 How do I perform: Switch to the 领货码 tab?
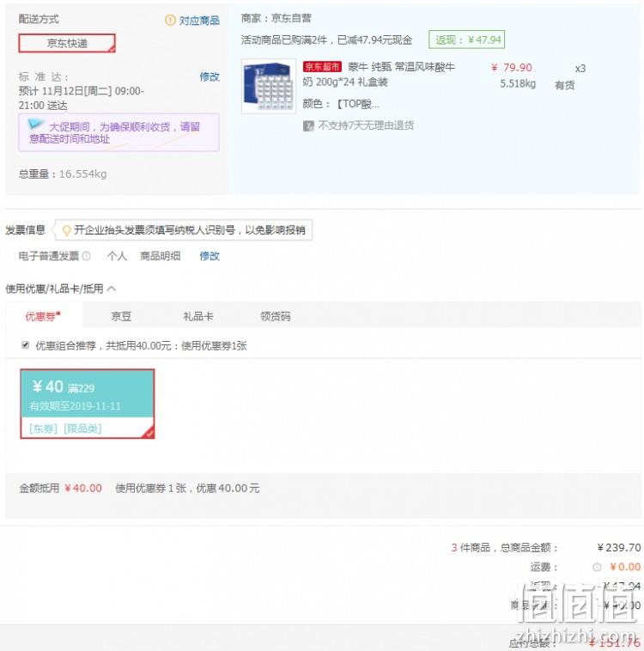tap(276, 316)
